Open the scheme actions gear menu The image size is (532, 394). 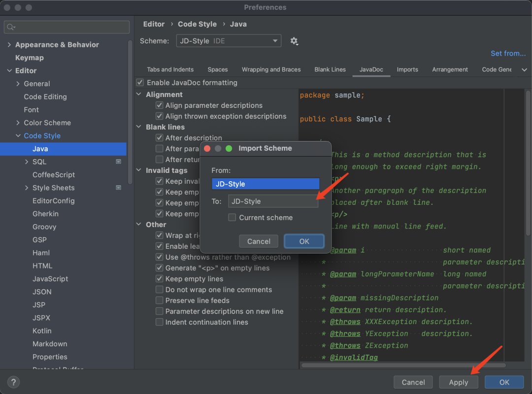tap(294, 41)
